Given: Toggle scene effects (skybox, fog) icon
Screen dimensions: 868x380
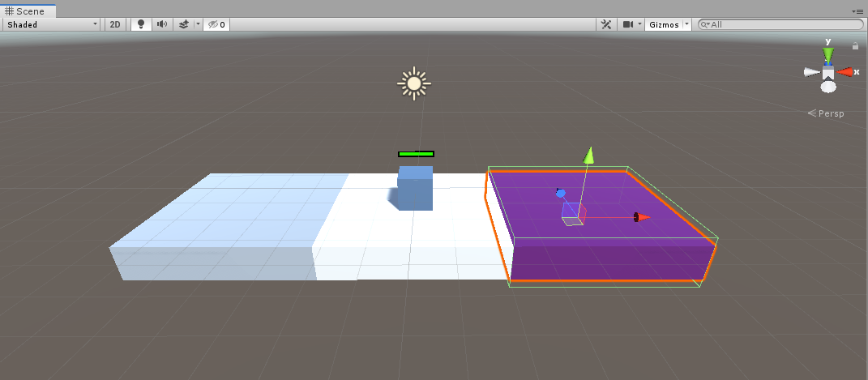Looking at the screenshot, I should click(x=184, y=24).
